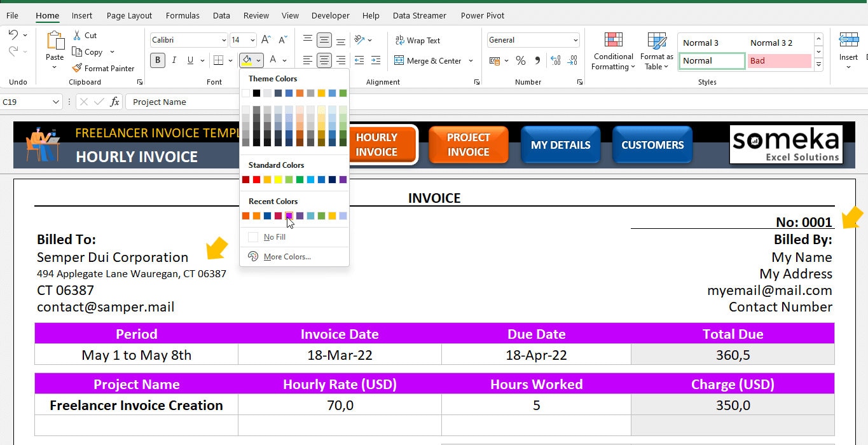Image resolution: width=868 pixels, height=445 pixels.
Task: Open the File tab
Action: tap(12, 15)
